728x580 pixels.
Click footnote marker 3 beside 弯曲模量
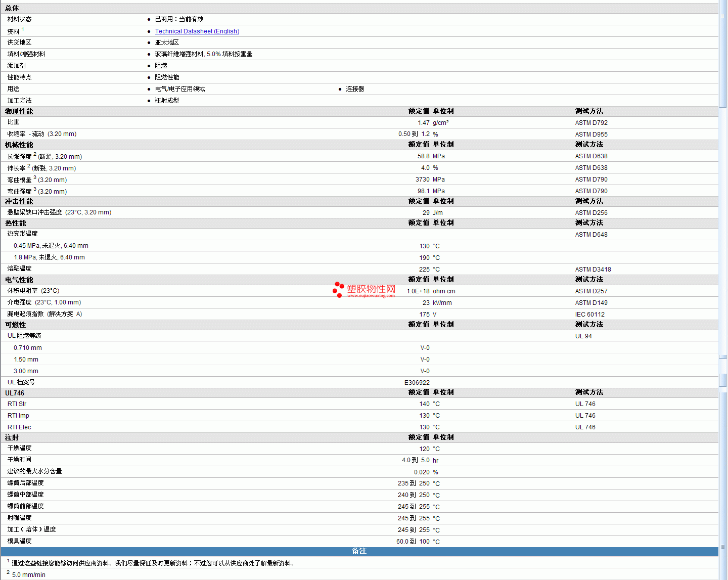click(35, 177)
